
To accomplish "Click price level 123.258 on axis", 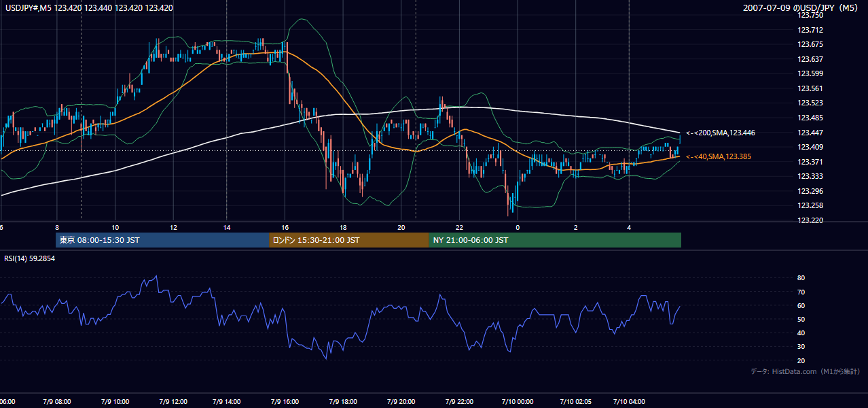I will point(810,205).
